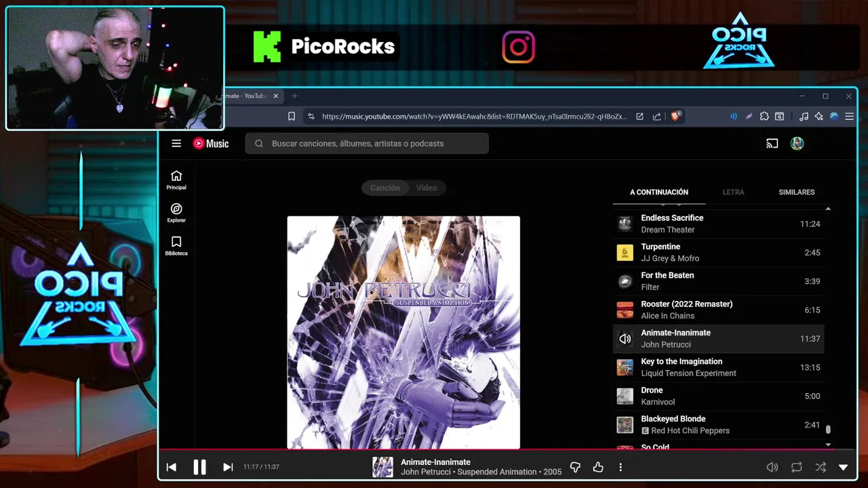This screenshot has height=488, width=868.
Task: Click the share icon in address bar
Action: (656, 117)
